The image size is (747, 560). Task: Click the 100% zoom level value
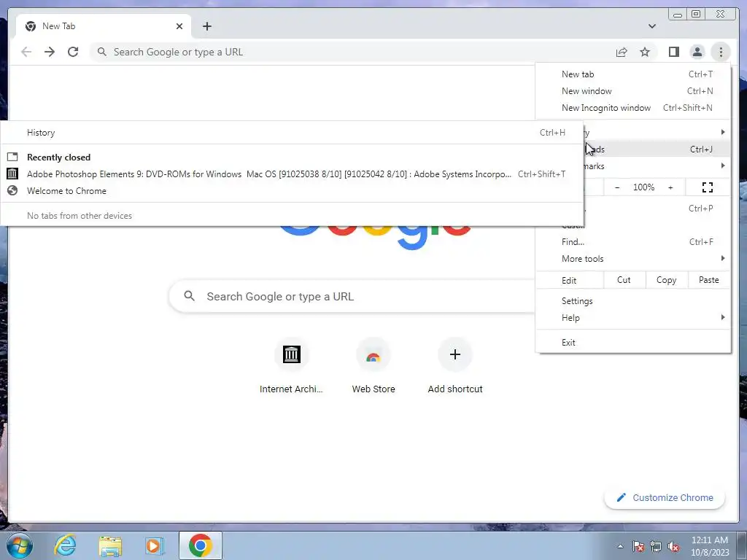[643, 187]
